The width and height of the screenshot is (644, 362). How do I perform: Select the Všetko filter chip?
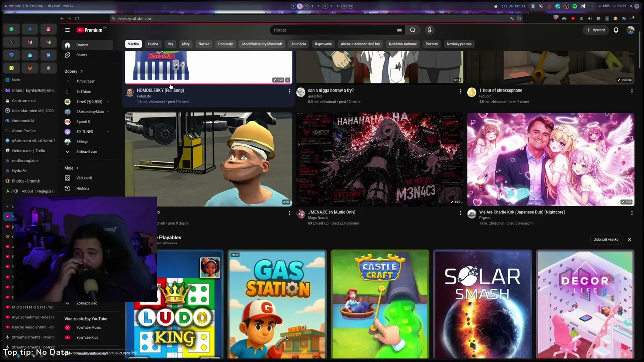[x=133, y=44]
